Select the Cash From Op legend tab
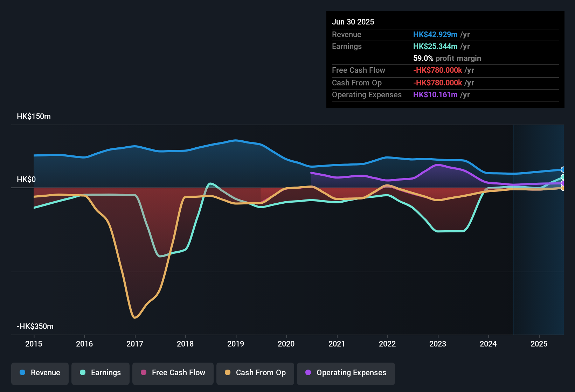Viewport: 575px width, 392px height. pyautogui.click(x=255, y=373)
